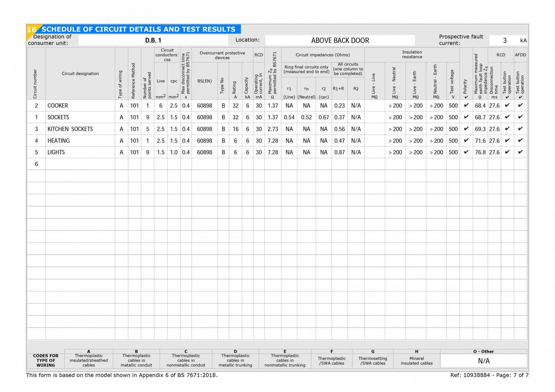The width and height of the screenshot is (555, 392).
Task: Select wiring code B Thermoplastic cables in metallic conduit
Action: pos(136,359)
